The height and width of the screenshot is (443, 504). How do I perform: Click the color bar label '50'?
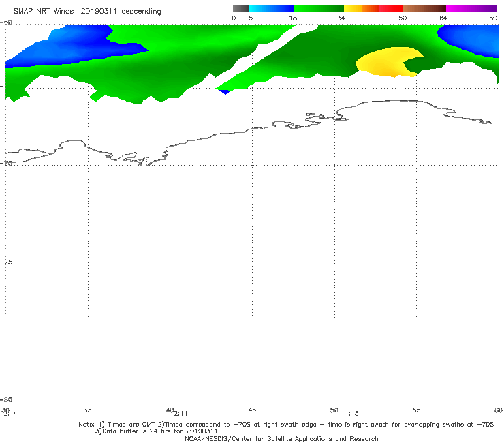(x=403, y=18)
